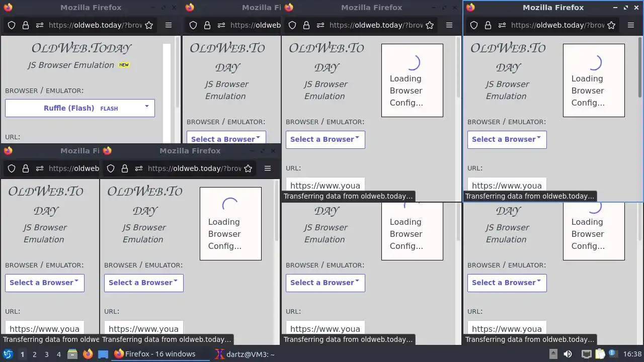Open Select a Browser in the active top-right window

507,139
